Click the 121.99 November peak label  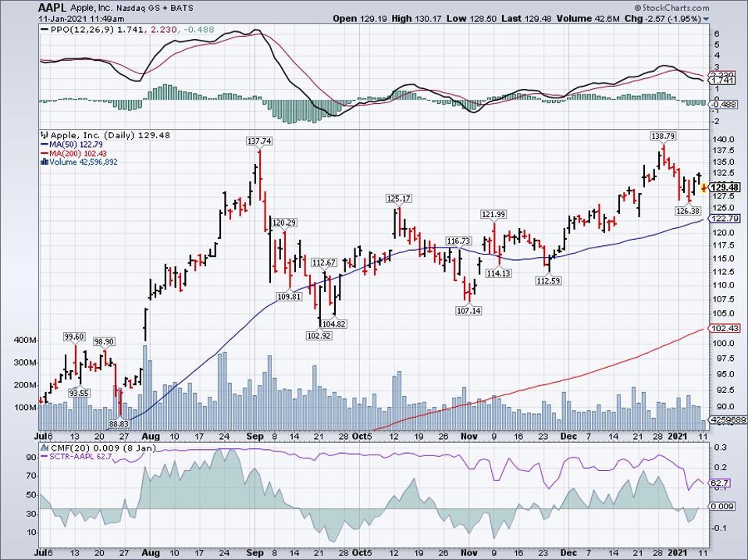[x=493, y=214]
